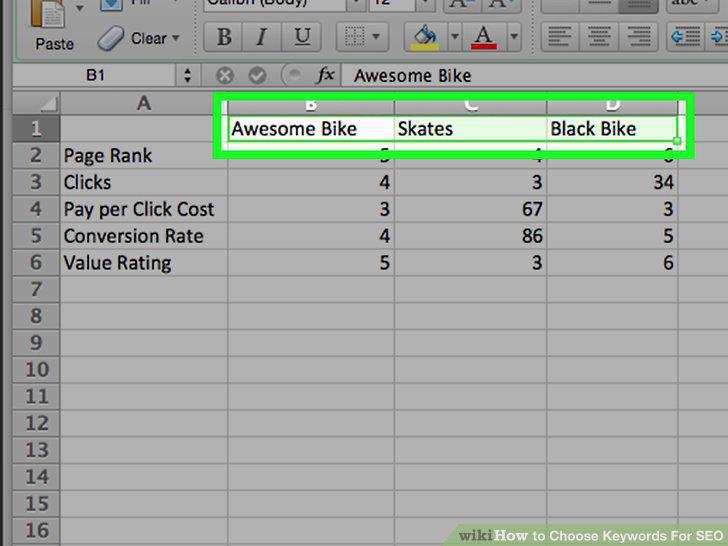Open fill color dropdown arrow
Screen dimensions: 728x546
(455, 36)
